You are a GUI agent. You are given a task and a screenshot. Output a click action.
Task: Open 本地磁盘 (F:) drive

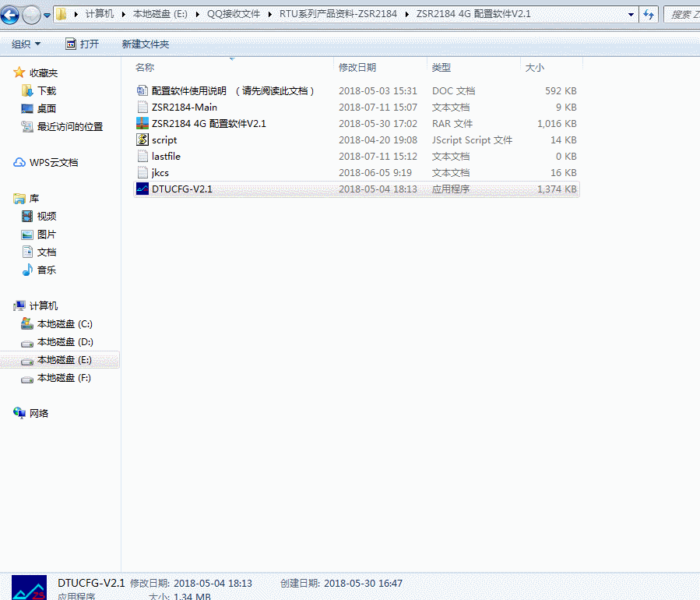point(65,378)
